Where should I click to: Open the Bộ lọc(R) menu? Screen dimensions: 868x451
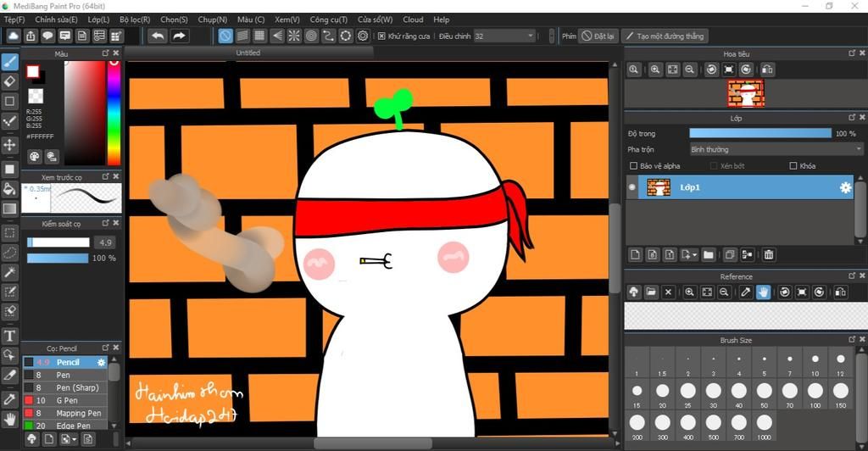[x=135, y=19]
